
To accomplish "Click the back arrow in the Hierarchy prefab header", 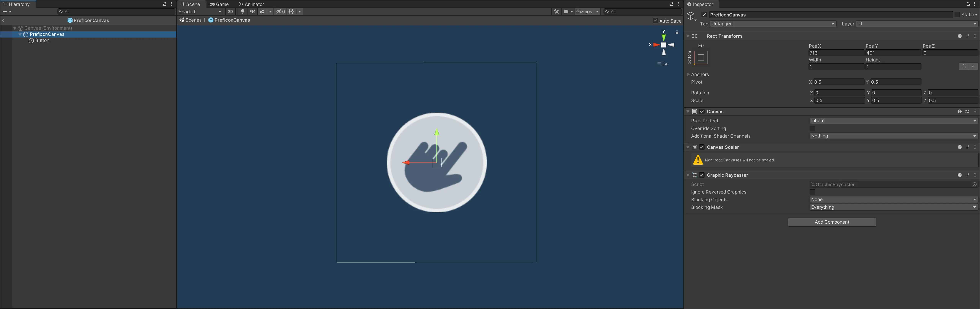I will tap(3, 20).
